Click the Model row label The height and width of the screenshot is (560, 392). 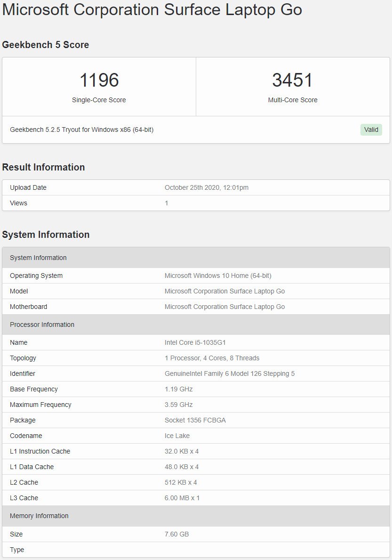coord(19,291)
